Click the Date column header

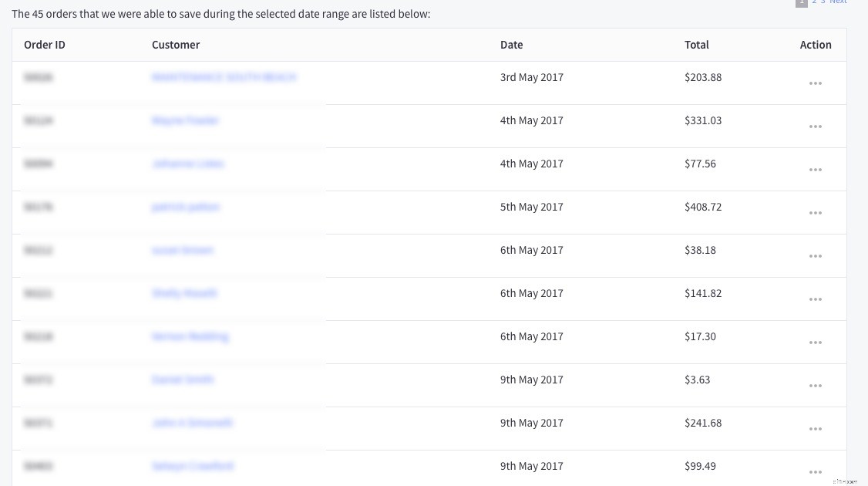tap(511, 45)
